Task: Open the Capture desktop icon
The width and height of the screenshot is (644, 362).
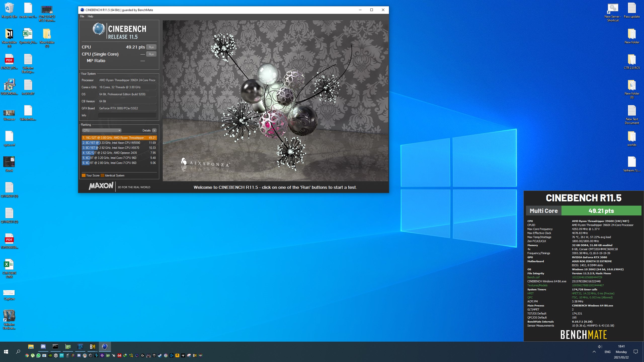Action: 9,295
